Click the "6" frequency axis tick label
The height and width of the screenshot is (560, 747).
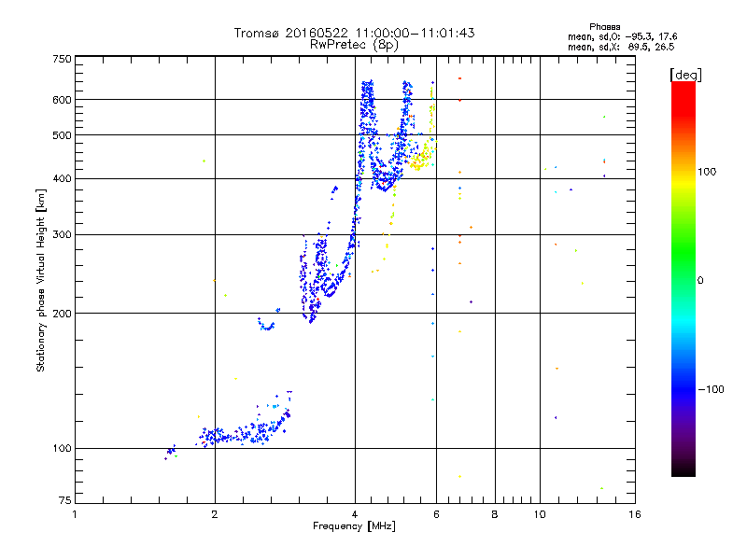tap(436, 514)
